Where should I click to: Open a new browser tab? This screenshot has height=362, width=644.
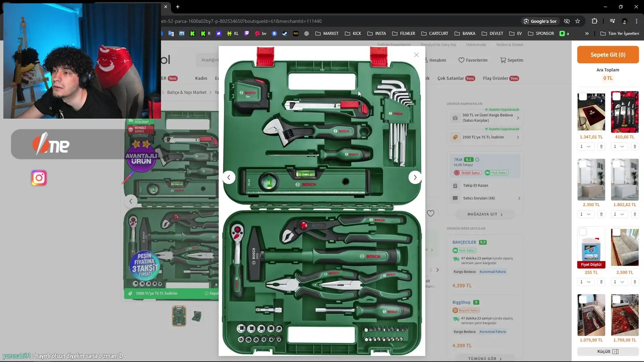point(178,7)
